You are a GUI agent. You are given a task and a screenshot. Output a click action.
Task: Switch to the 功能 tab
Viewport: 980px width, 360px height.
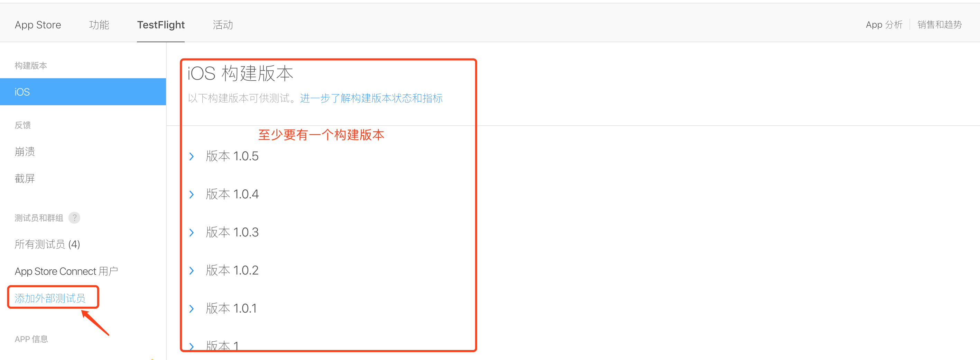coord(99,25)
